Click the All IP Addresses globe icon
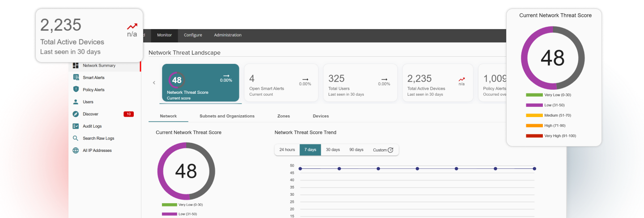Screen dimensions: 644x218 [76, 151]
